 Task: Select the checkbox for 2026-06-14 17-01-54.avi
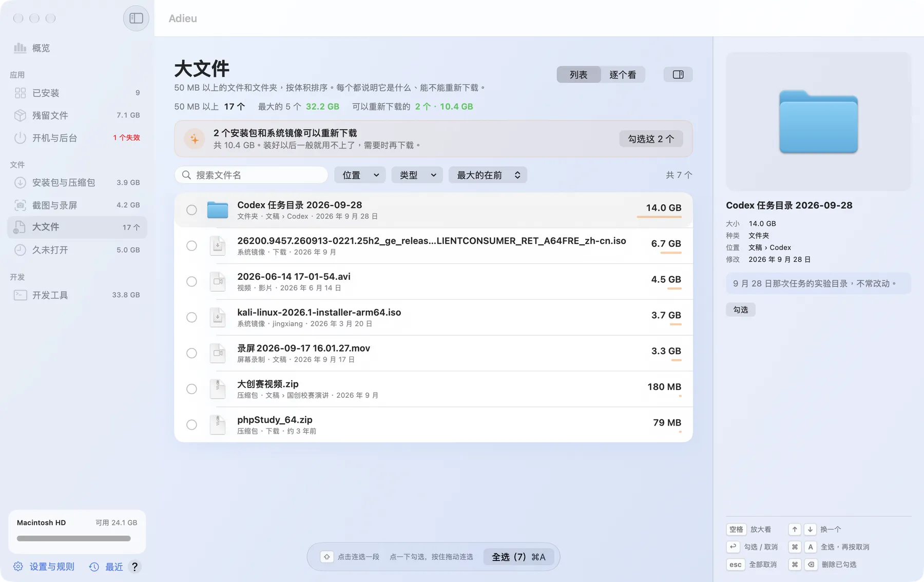pyautogui.click(x=191, y=281)
